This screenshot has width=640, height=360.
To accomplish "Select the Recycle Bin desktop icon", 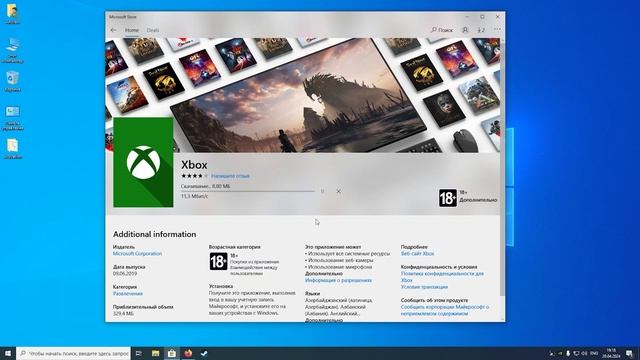I will (12, 81).
